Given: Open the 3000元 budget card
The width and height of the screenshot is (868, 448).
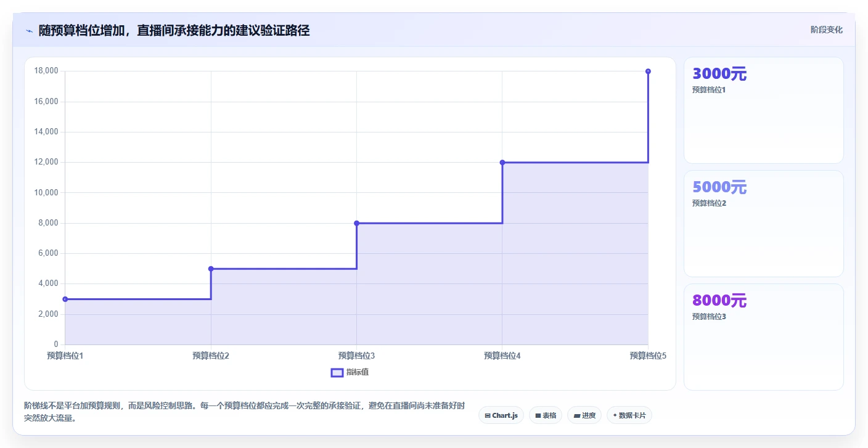Looking at the screenshot, I should [x=763, y=110].
